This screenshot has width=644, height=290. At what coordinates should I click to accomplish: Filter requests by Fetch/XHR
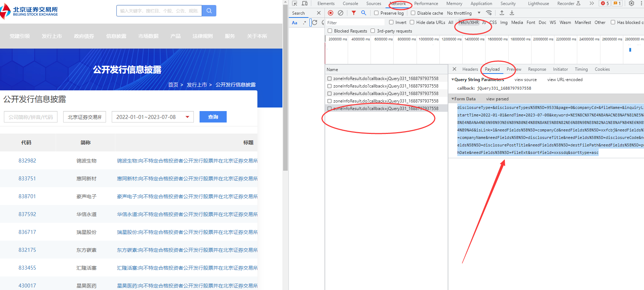click(x=468, y=22)
